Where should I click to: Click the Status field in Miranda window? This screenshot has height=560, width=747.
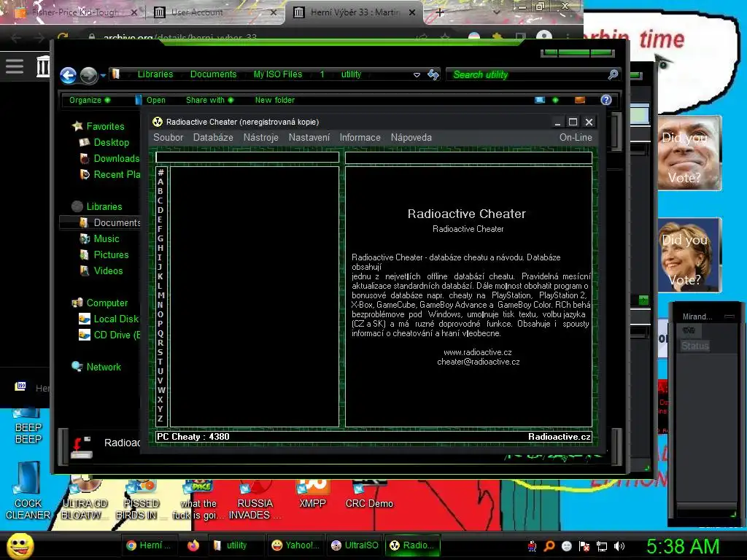point(695,346)
